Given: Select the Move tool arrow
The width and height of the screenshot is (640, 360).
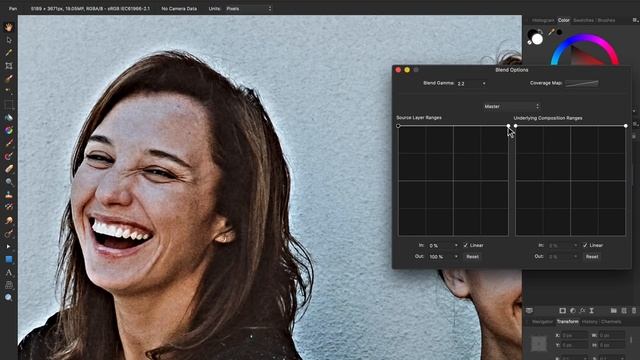Looking at the screenshot, I should [x=9, y=40].
